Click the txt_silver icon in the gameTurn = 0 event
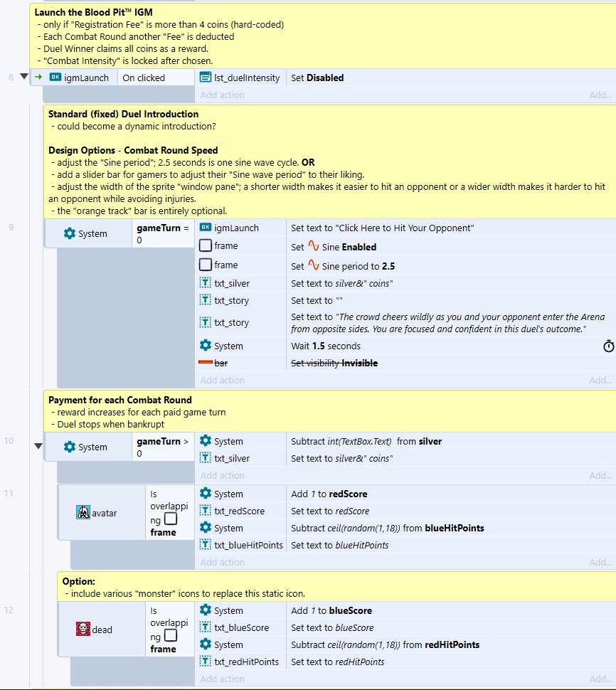Image resolution: width=616 pixels, height=690 pixels. coord(206,283)
